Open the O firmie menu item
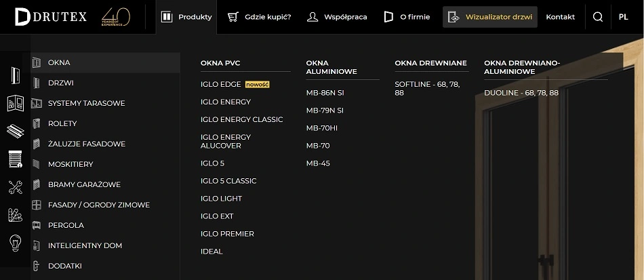The image size is (644, 280). point(415,17)
